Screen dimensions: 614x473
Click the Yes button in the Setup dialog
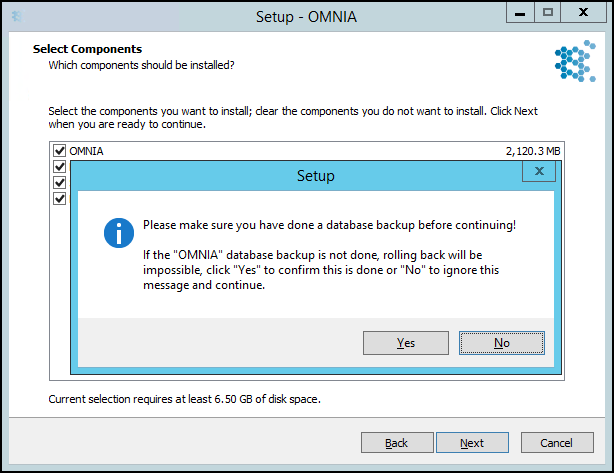point(406,343)
